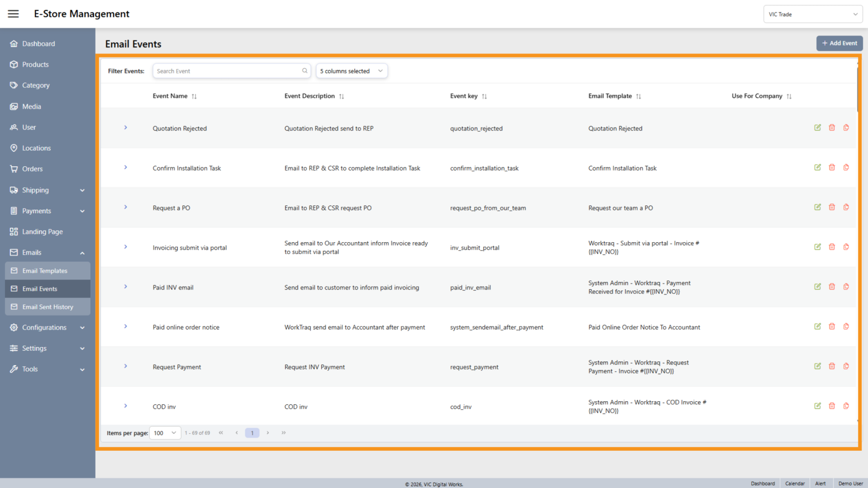The image size is (868, 488).
Task: Edit the Quotation Rejected event
Action: point(817,128)
